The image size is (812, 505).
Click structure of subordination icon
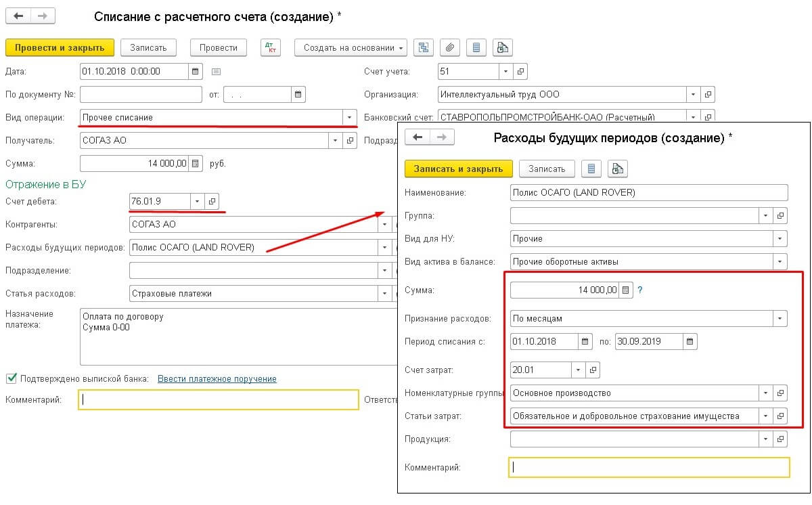[424, 47]
